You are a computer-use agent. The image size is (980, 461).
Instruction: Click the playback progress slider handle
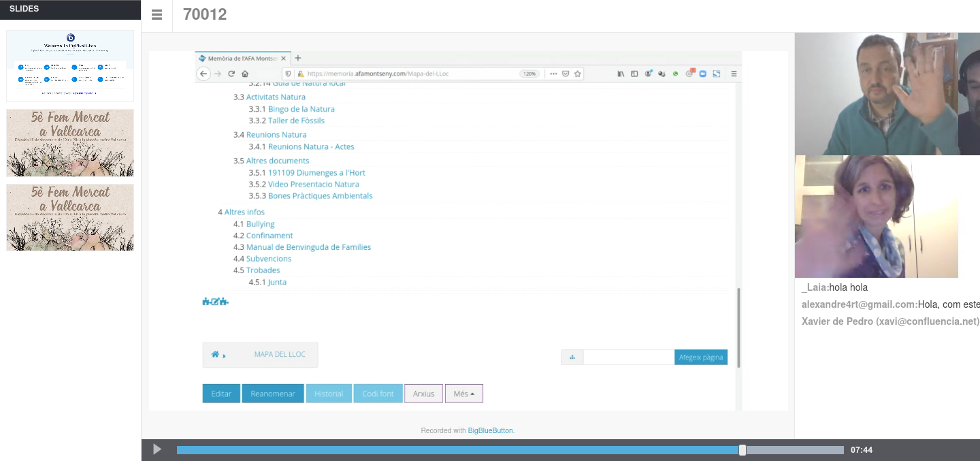pos(742,450)
